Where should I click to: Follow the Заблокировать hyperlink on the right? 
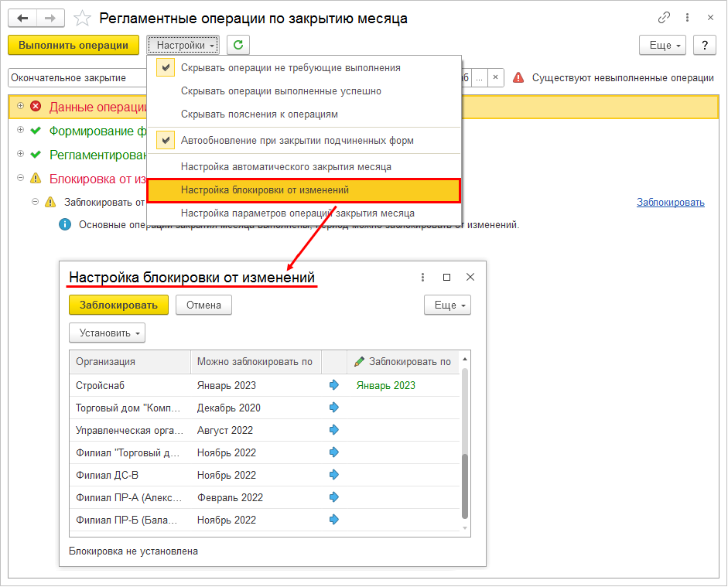(x=671, y=203)
